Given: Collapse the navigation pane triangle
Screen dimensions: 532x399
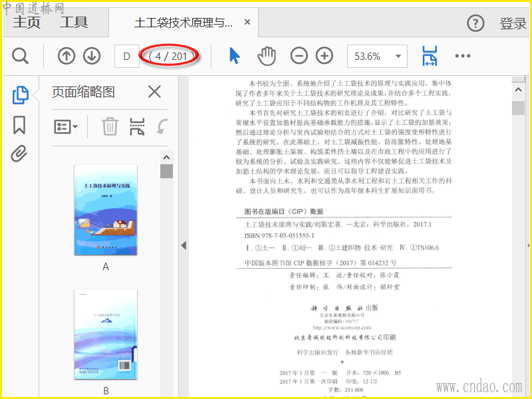Looking at the screenshot, I should click(x=184, y=245).
